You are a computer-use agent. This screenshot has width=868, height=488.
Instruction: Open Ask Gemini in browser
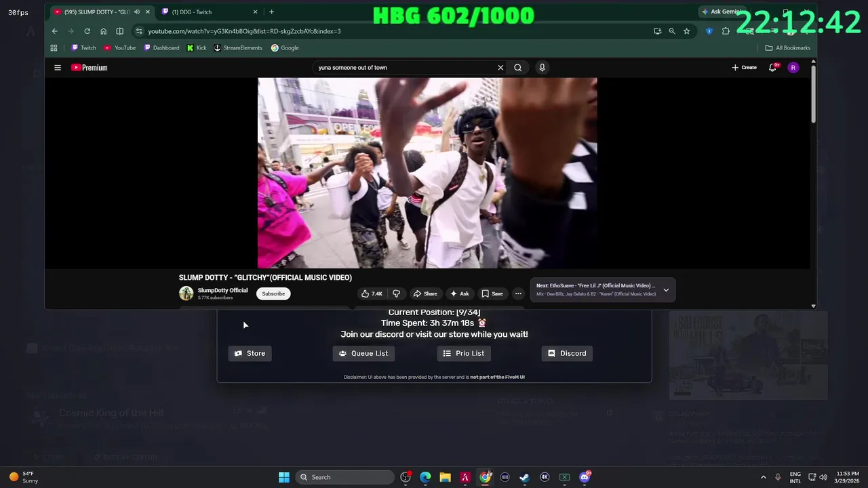coord(721,12)
